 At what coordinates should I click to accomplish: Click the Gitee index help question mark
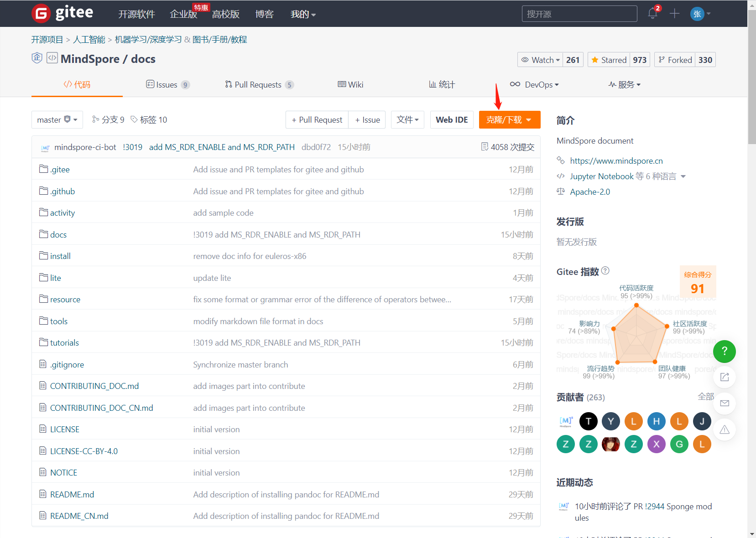click(605, 271)
